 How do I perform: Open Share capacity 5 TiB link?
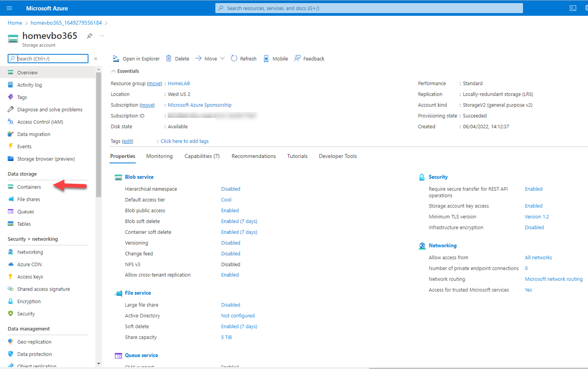pos(226,337)
